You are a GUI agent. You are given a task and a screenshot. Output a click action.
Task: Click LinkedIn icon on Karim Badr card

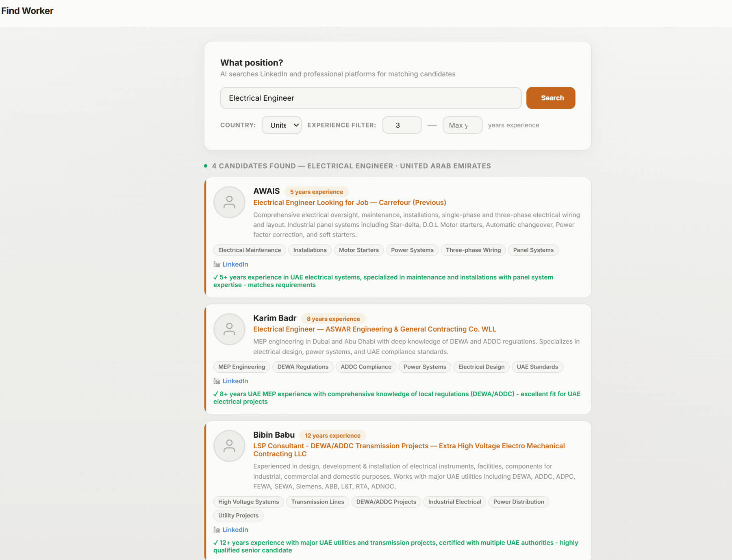(217, 381)
